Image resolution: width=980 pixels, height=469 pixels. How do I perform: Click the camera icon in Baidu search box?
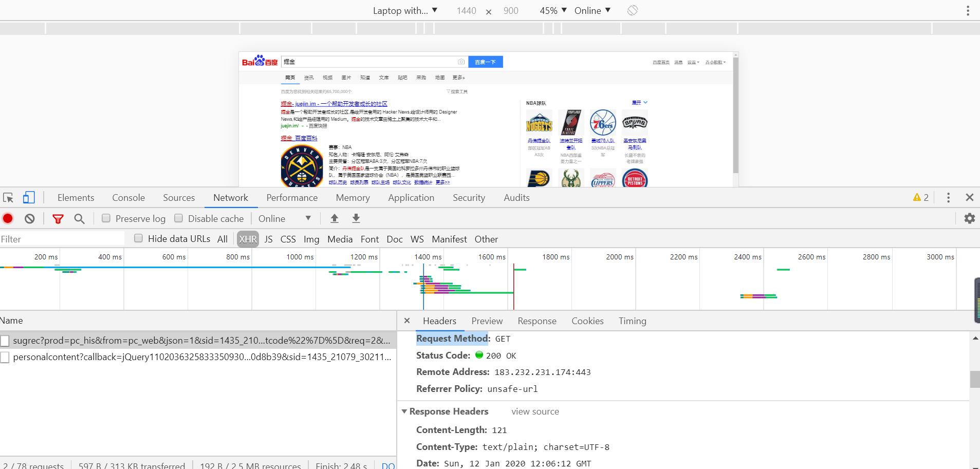pyautogui.click(x=461, y=62)
